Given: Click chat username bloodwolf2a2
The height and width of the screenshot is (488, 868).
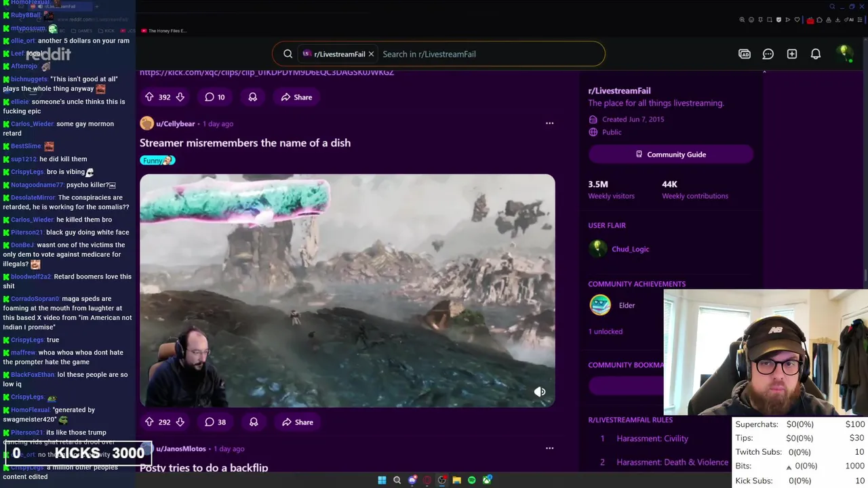Looking at the screenshot, I should (31, 277).
